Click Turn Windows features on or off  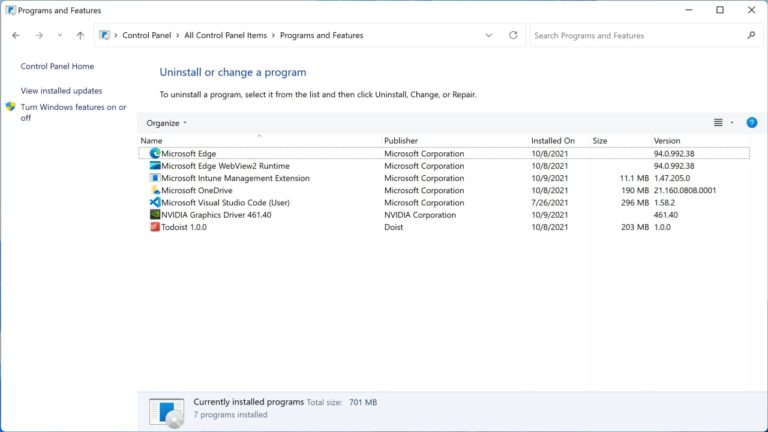point(73,112)
